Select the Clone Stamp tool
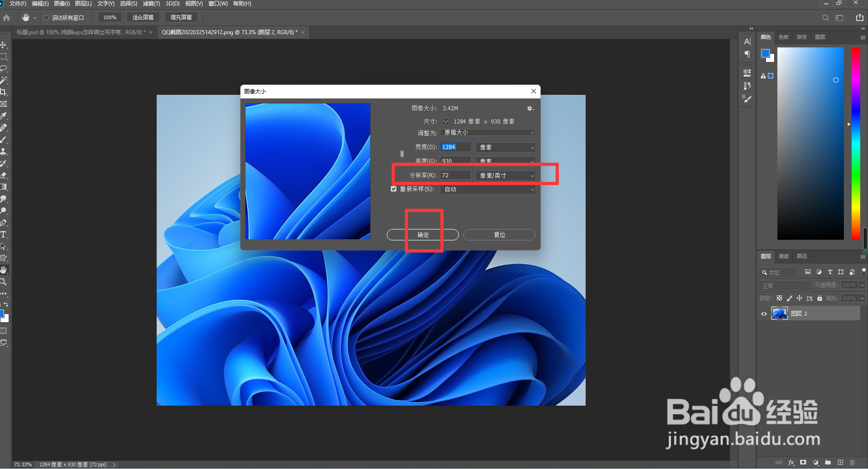 pos(4,151)
